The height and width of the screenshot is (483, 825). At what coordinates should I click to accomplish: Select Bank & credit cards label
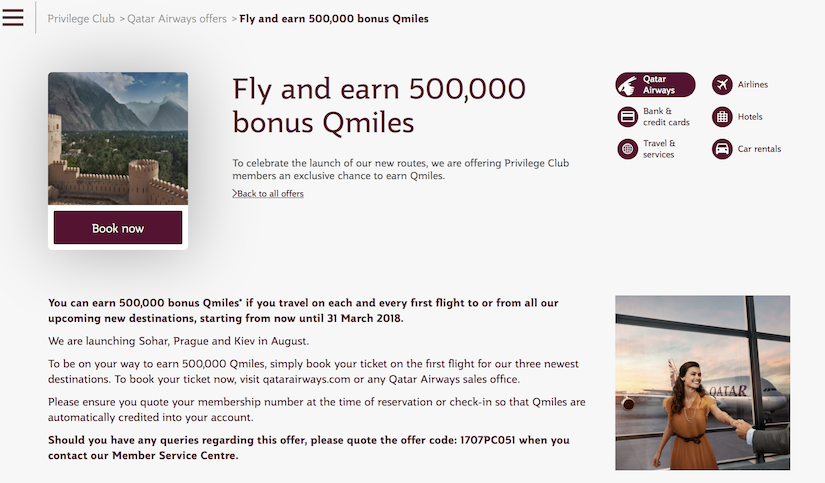pyautogui.click(x=666, y=117)
